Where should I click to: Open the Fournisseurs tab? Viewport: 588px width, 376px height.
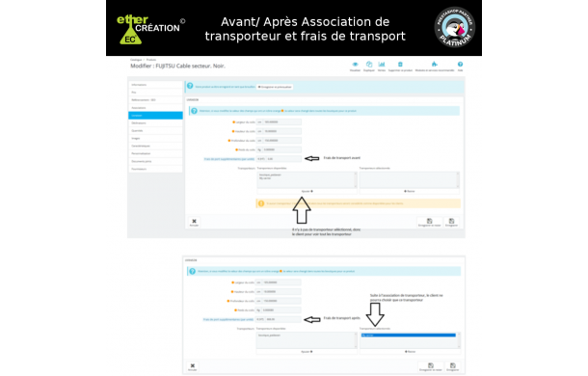(155, 169)
